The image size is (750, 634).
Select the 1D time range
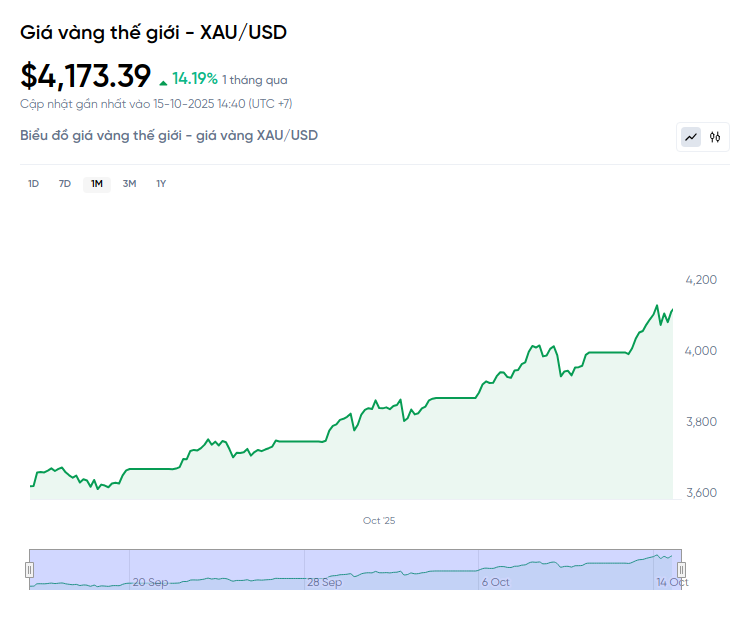point(33,183)
